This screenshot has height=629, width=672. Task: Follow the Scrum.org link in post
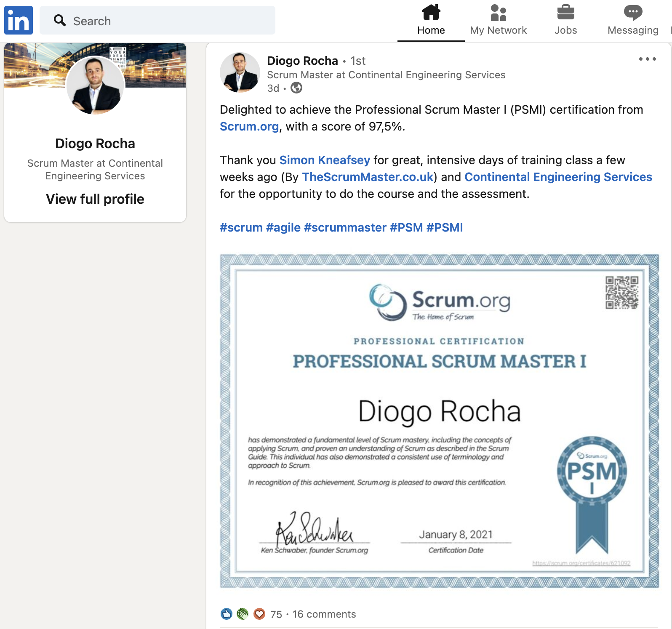coord(249,126)
